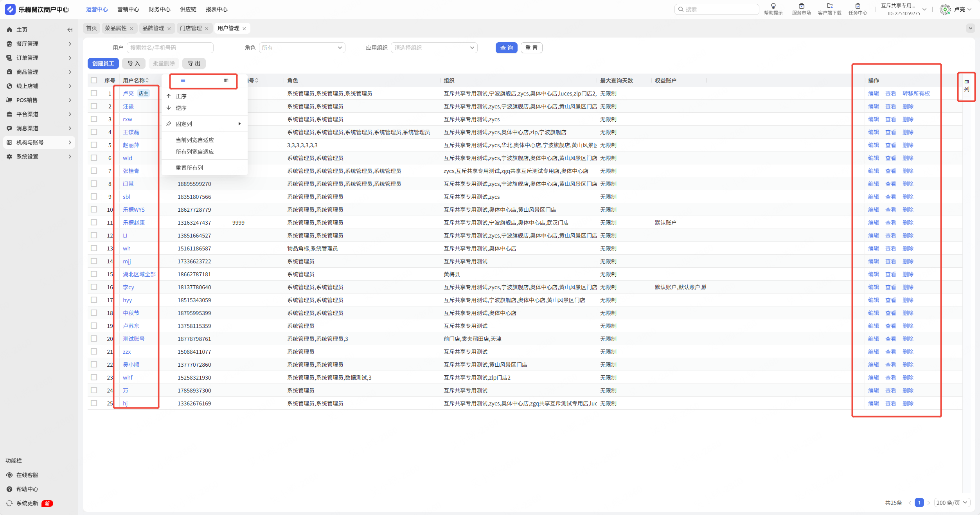Screen dimensions: 980x515
Task: Close the 品牌管理 tab
Action: click(x=169, y=29)
